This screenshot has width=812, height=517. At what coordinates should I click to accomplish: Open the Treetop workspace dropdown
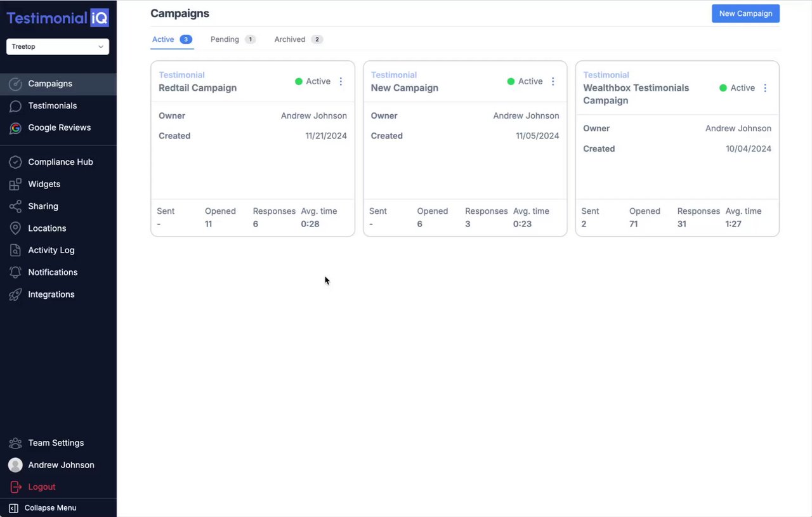click(58, 46)
